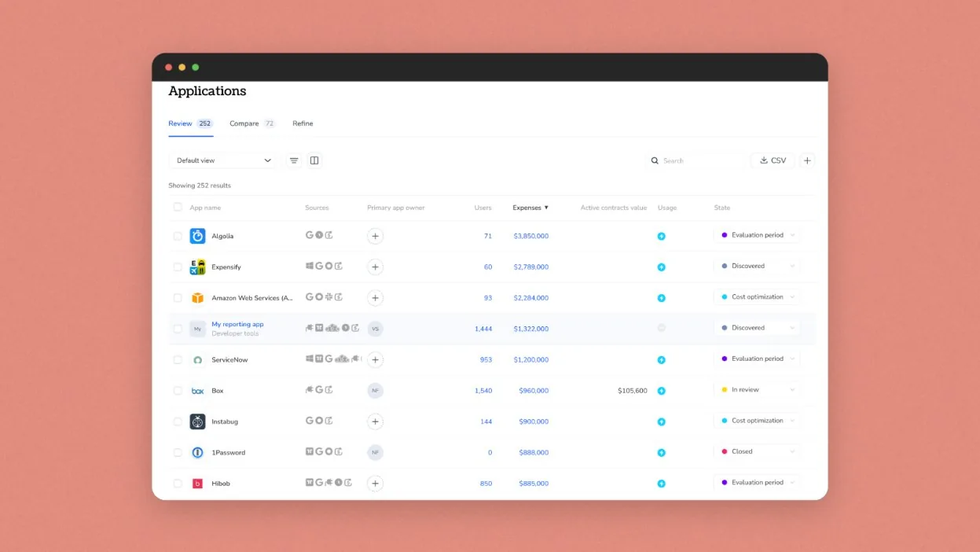The width and height of the screenshot is (980, 552).
Task: Click the Box app logo
Action: (x=197, y=391)
